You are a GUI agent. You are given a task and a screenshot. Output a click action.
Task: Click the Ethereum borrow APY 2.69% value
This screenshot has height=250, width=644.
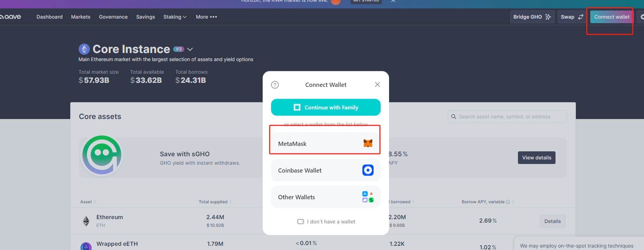(x=488, y=221)
